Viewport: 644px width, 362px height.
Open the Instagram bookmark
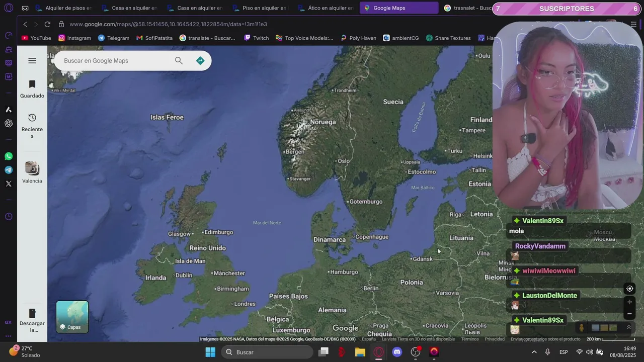click(x=74, y=38)
